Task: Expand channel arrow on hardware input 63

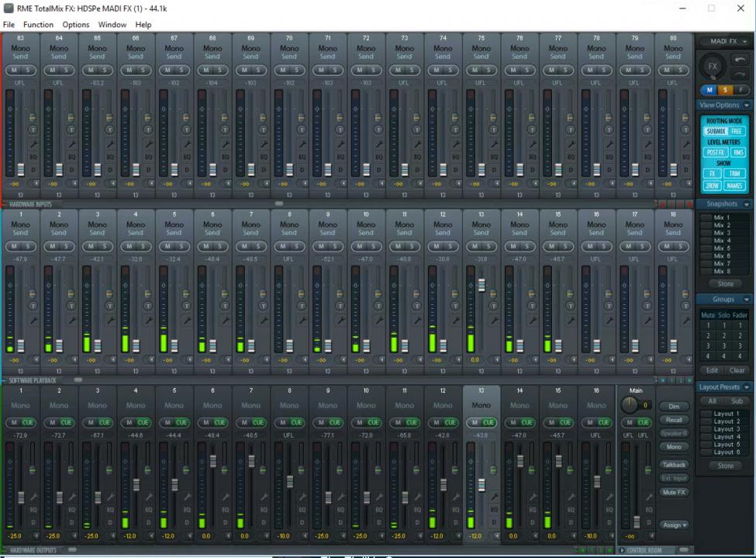Action: (36, 183)
